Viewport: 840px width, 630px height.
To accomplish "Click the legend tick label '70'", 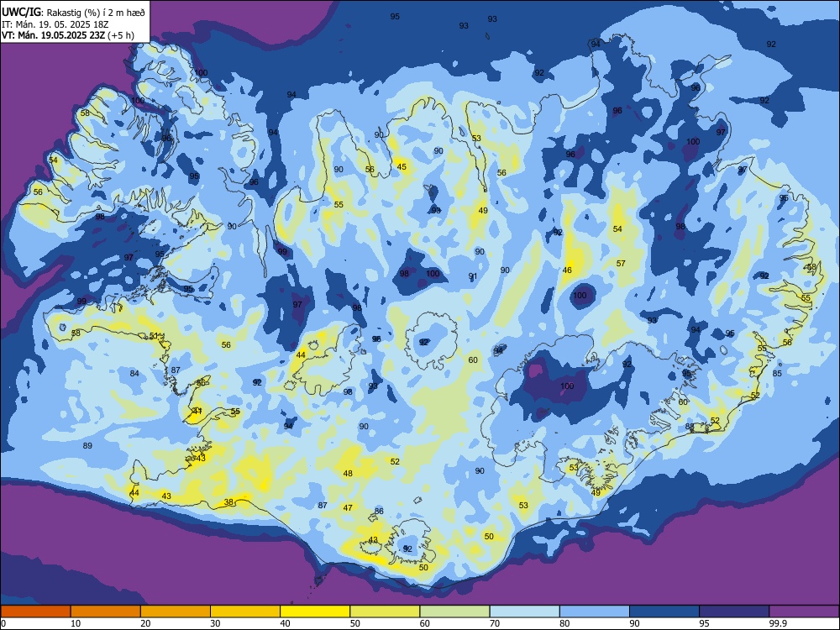I will (495, 623).
